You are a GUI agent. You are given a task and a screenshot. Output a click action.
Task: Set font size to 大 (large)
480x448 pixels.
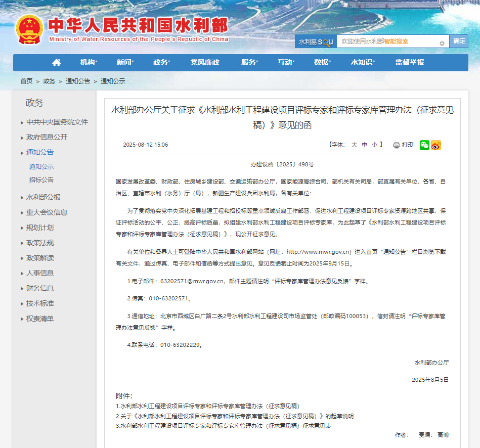355,145
